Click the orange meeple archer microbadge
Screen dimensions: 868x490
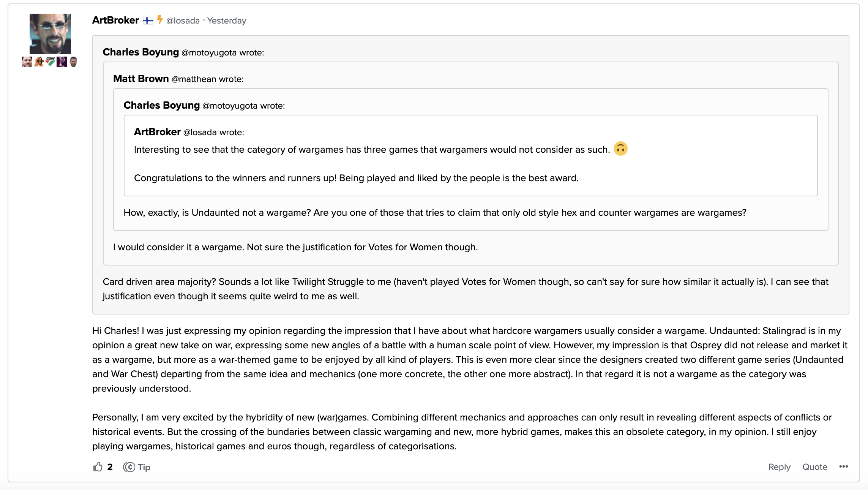click(39, 62)
